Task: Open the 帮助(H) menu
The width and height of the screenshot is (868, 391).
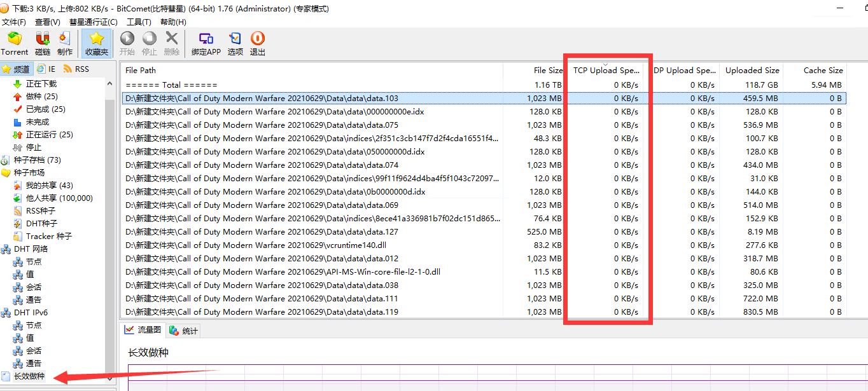Action: 173,22
